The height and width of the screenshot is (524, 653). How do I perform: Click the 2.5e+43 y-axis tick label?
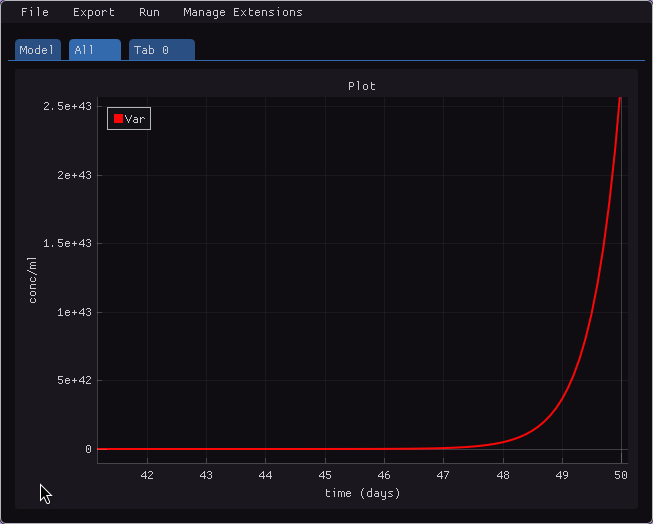pyautogui.click(x=64, y=106)
